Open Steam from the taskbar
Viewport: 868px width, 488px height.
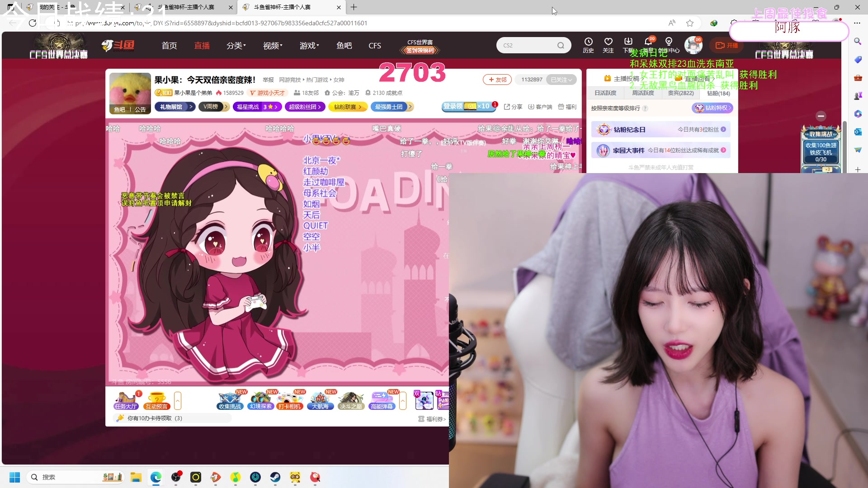275,477
